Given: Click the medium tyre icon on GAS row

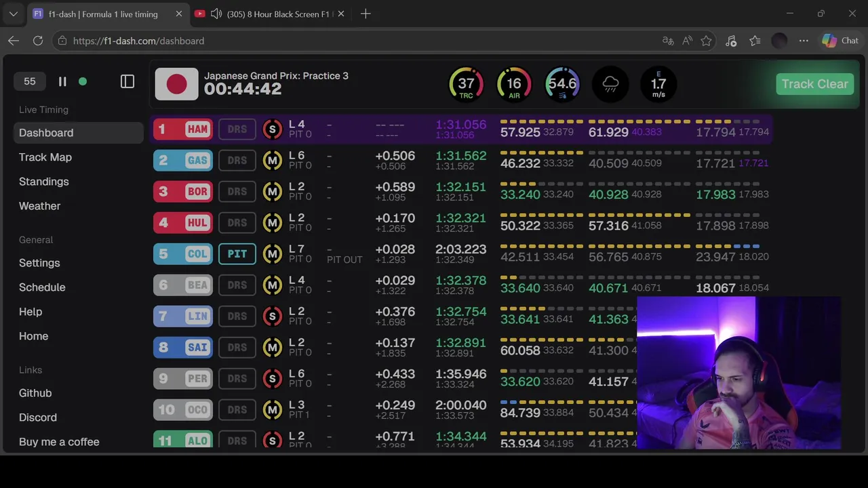Looking at the screenshot, I should (273, 160).
